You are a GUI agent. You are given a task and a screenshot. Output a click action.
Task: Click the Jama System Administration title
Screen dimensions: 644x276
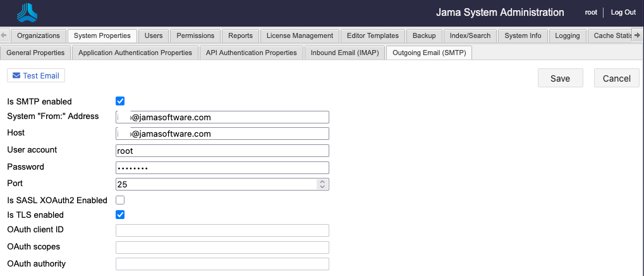[x=500, y=12]
